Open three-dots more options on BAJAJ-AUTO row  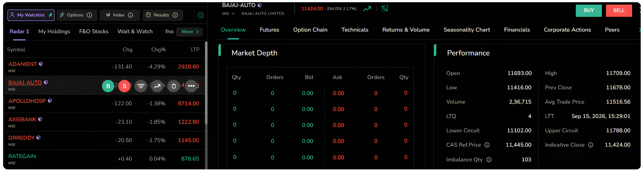click(x=191, y=86)
